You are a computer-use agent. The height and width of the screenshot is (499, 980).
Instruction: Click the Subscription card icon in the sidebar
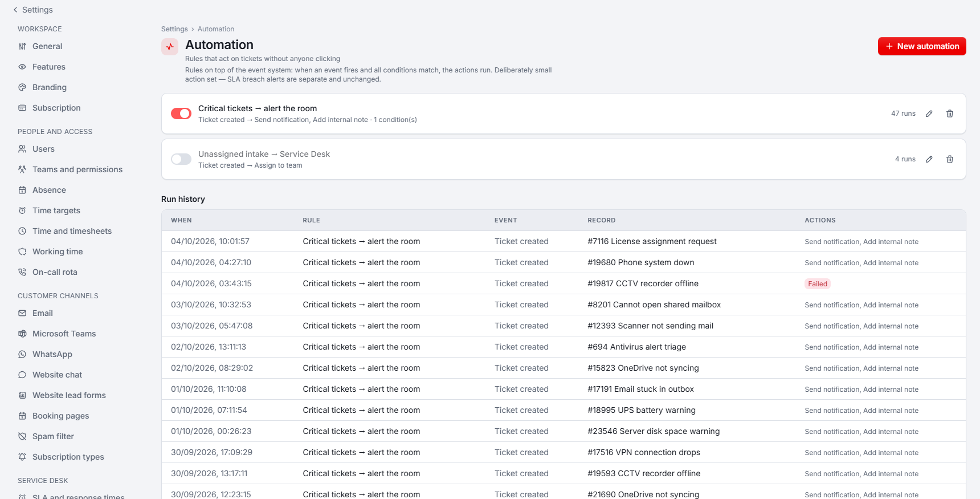pos(22,108)
